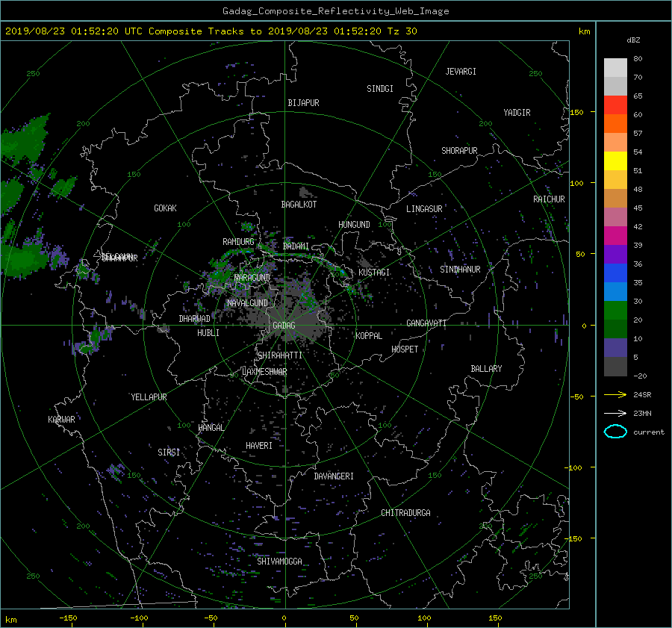Click the SIRSI city label
The width and height of the screenshot is (672, 628).
point(169,453)
